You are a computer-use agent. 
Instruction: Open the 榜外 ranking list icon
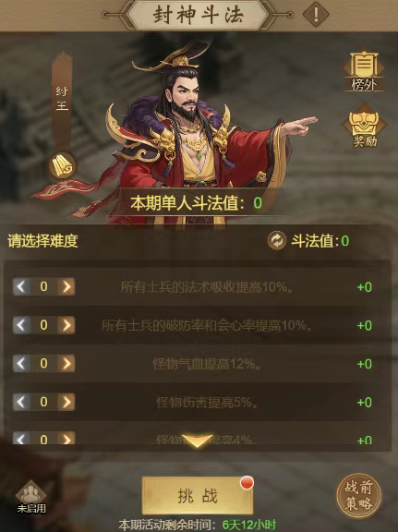pyautogui.click(x=364, y=72)
